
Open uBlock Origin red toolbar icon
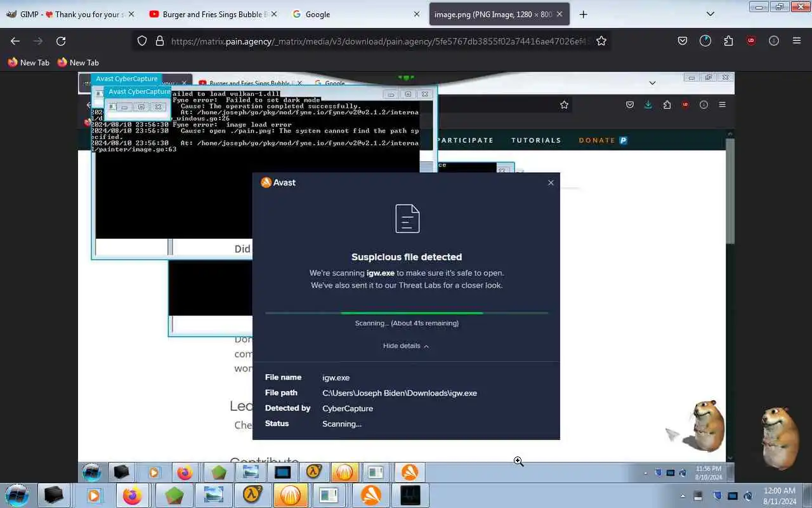coord(751,41)
